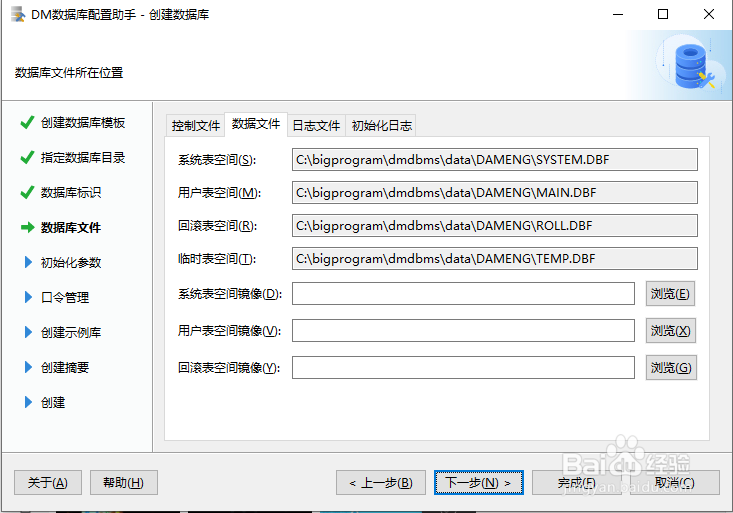Viewport: 733px width, 513px height.
Task: Click the 数据库文件所在位置 heading
Action: click(x=69, y=72)
